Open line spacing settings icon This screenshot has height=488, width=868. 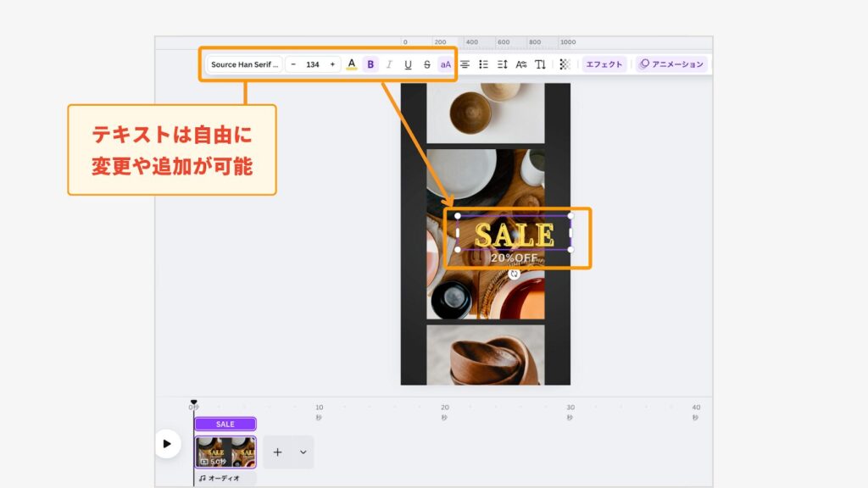[x=504, y=64]
